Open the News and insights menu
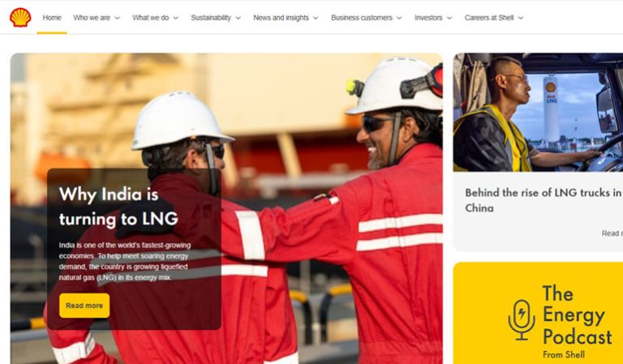 [x=286, y=18]
